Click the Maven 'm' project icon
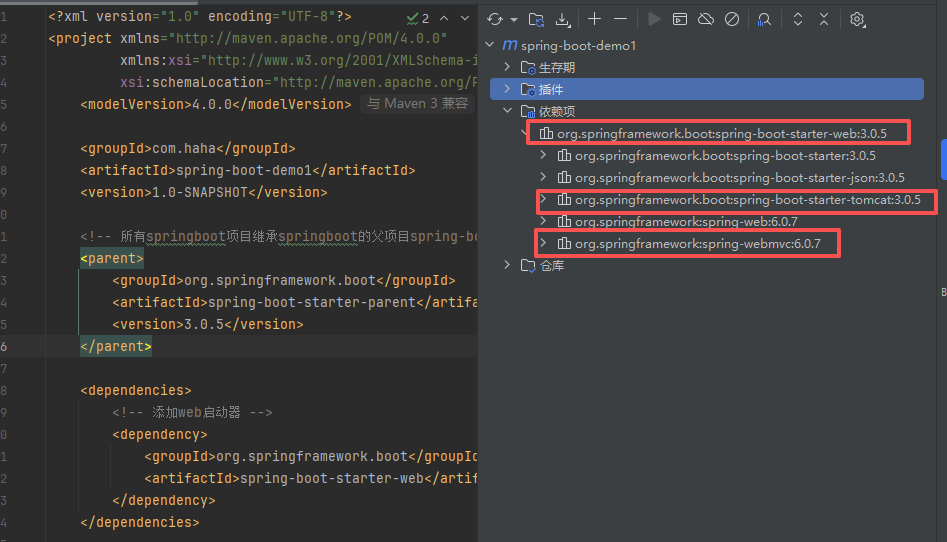947x542 pixels. [x=510, y=45]
